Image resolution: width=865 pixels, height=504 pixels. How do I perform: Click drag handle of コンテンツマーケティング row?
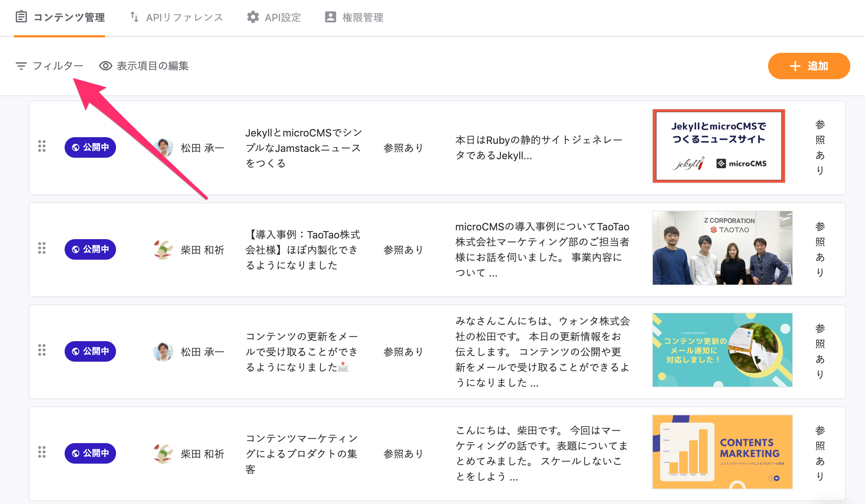[42, 452]
